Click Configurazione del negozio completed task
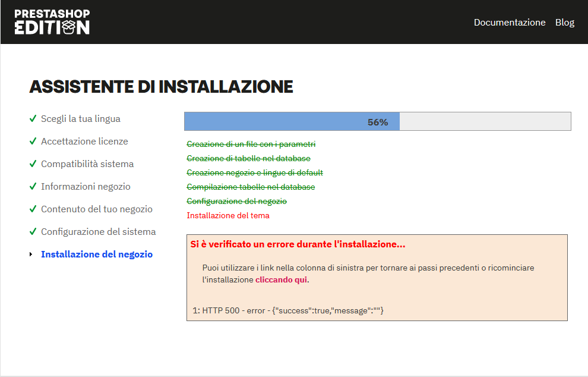The width and height of the screenshot is (588, 377). coord(236,201)
